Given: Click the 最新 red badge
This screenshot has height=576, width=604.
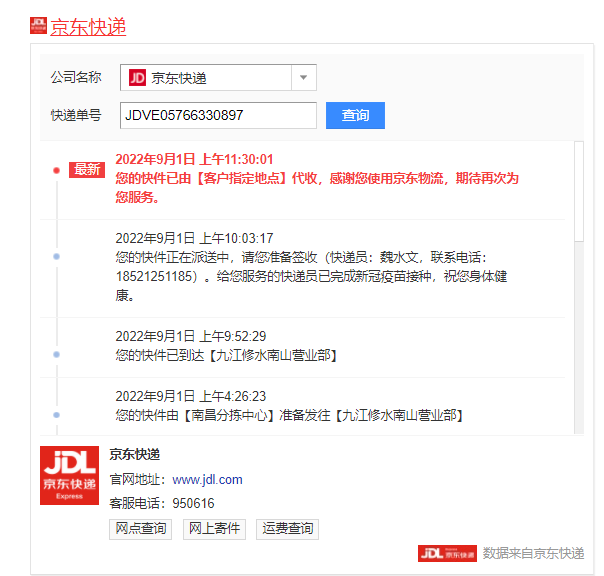Looking at the screenshot, I should coord(87,170).
